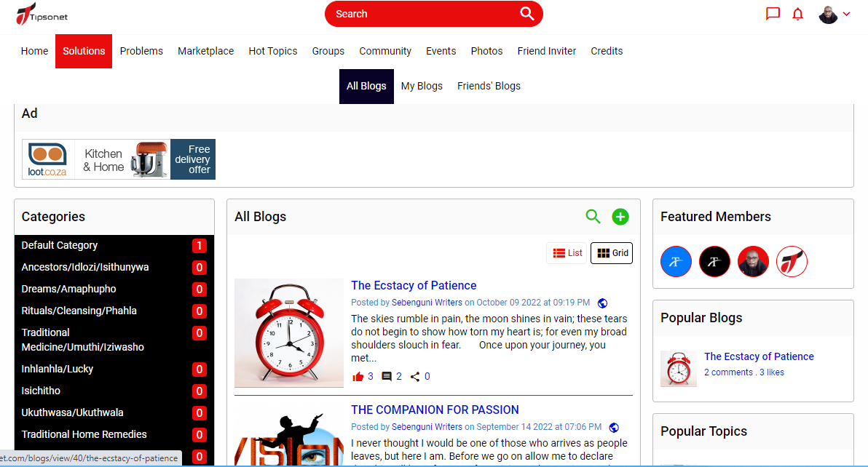The width and height of the screenshot is (868, 467).
Task: Switch blog layout to Grid view
Action: pyautogui.click(x=612, y=253)
